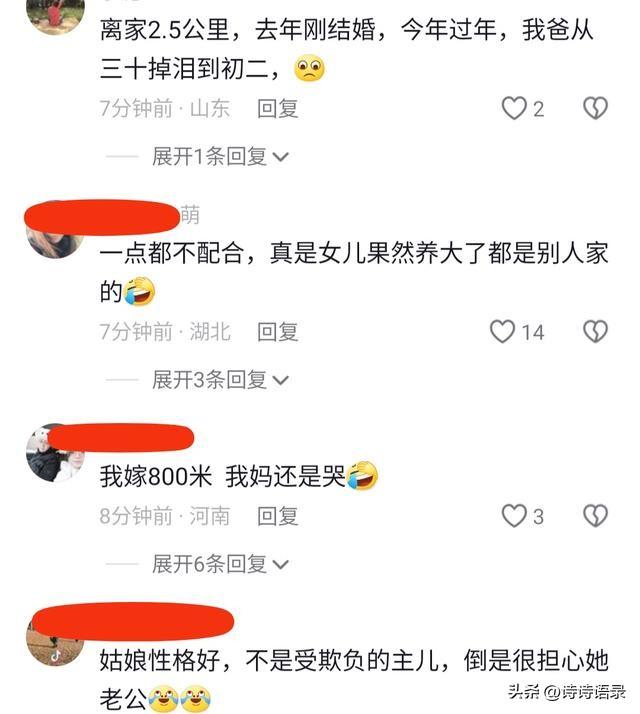Like the Shandong comment with 2 likes
This screenshot has height=714, width=640.
point(514,108)
